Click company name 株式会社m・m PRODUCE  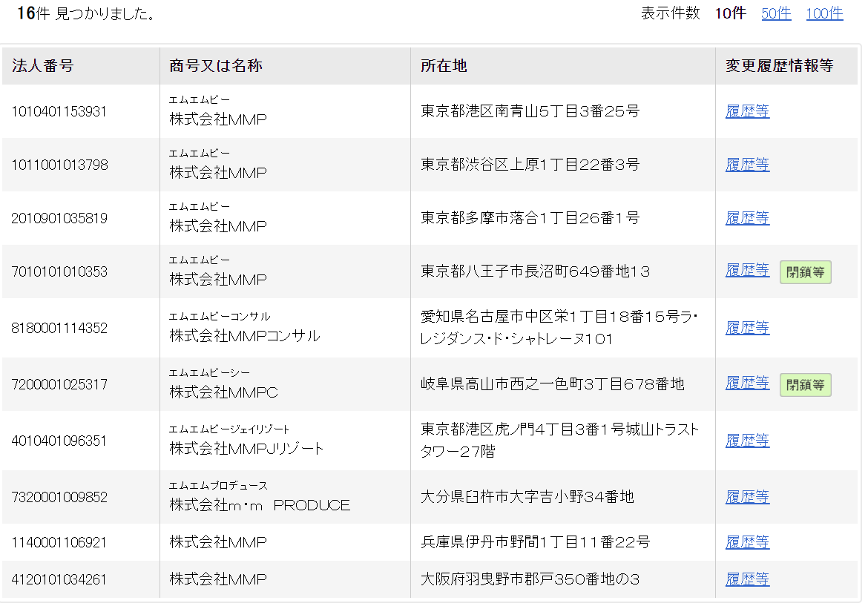coord(260,505)
